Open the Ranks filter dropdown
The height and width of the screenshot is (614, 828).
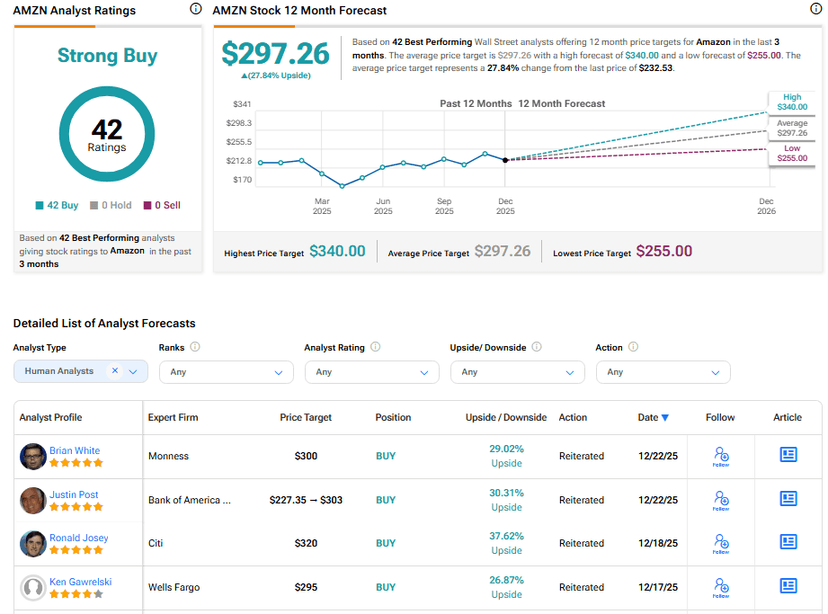click(227, 370)
